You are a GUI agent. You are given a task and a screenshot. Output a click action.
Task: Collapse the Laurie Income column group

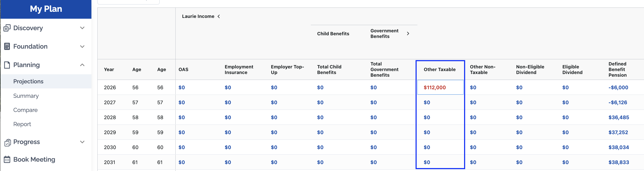click(x=219, y=16)
